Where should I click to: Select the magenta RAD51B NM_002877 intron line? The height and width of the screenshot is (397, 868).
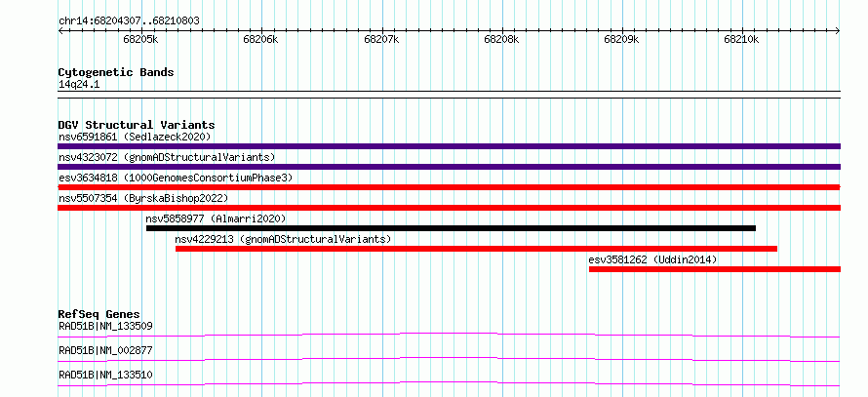(449, 359)
